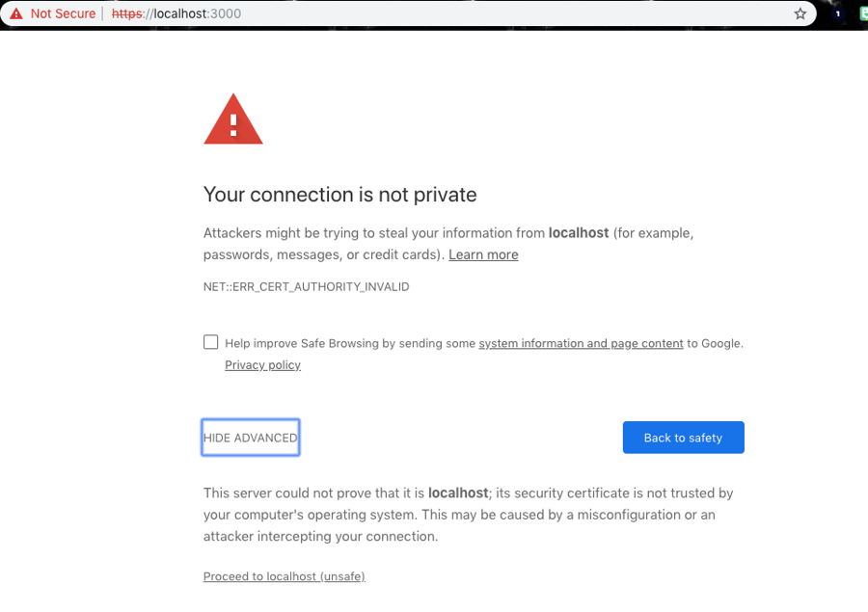Click the Back to safety button
The width and height of the screenshot is (868, 612).
(683, 438)
